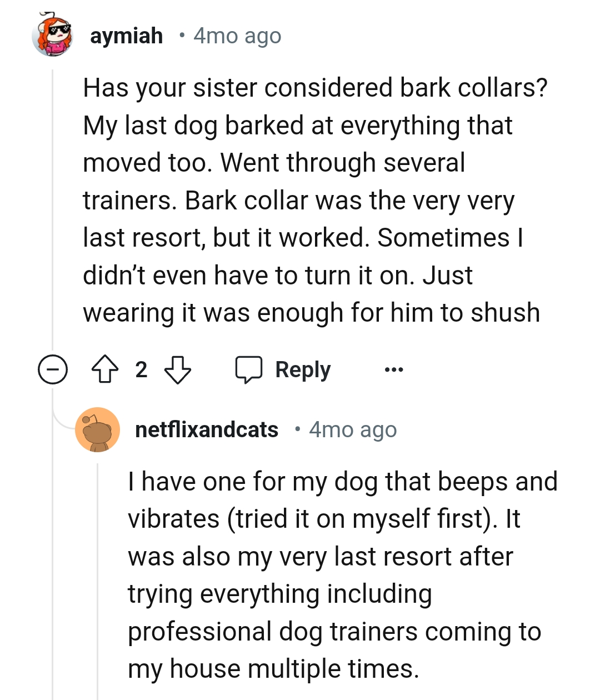The height and width of the screenshot is (700, 600).
Task: Click the speech bubble icon beside Reply
Action: click(248, 370)
